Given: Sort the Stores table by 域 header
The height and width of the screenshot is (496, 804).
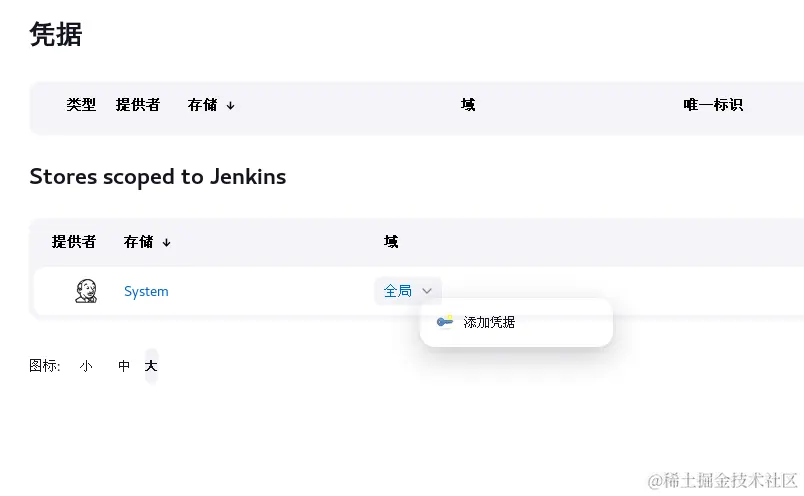Looking at the screenshot, I should pyautogui.click(x=391, y=242).
